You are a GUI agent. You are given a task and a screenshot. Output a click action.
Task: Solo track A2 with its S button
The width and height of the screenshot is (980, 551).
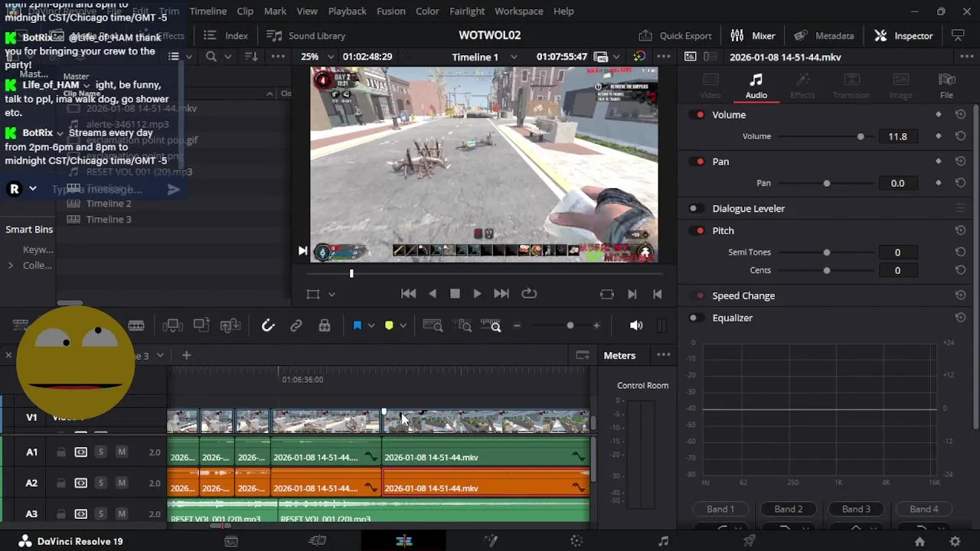click(x=100, y=483)
